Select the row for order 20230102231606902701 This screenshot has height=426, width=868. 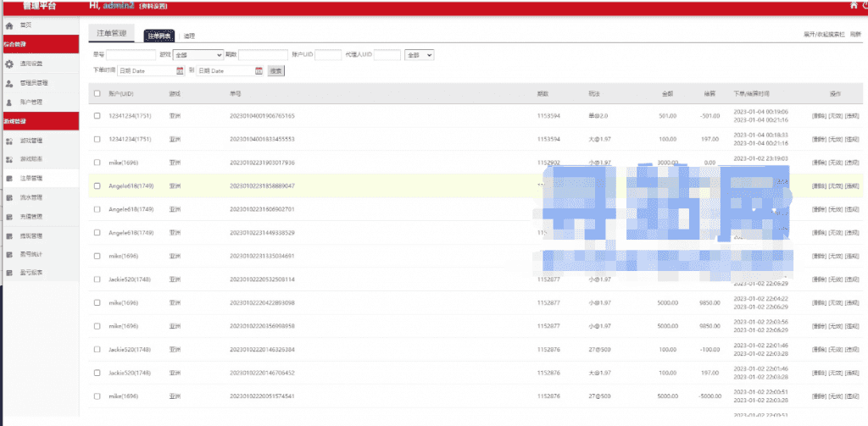97,209
